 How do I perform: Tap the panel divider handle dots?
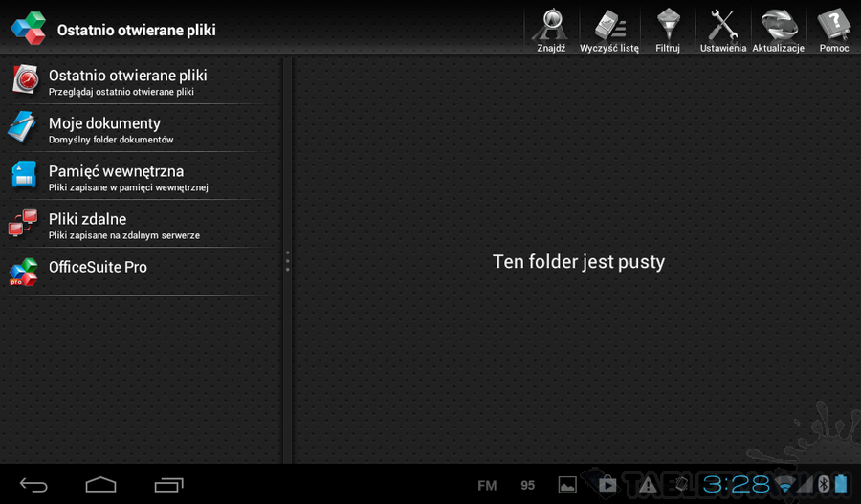(x=287, y=261)
